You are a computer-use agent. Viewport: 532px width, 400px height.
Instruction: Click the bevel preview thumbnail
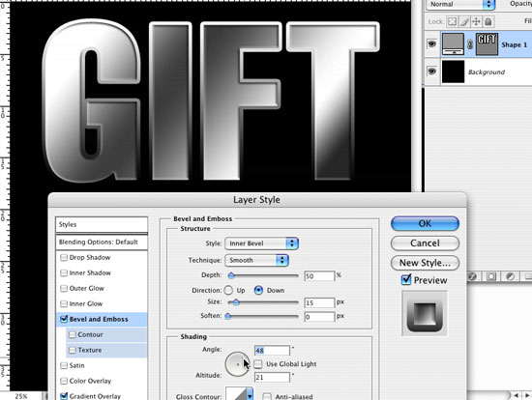(x=425, y=314)
